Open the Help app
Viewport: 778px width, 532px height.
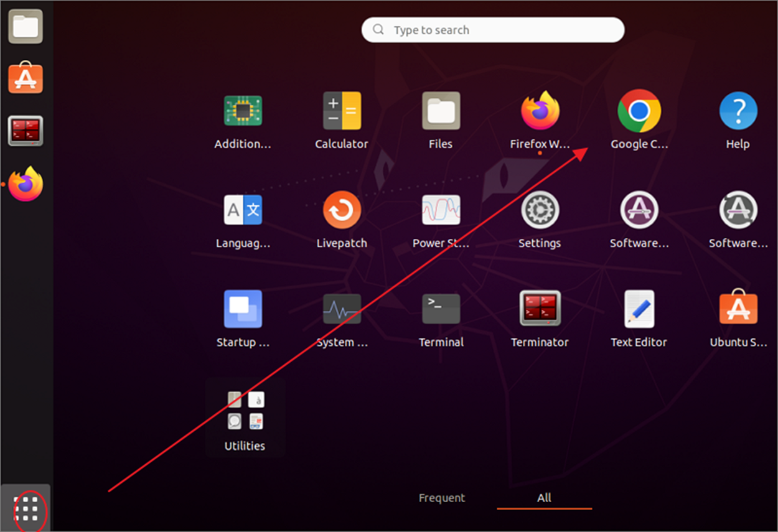coord(738,111)
